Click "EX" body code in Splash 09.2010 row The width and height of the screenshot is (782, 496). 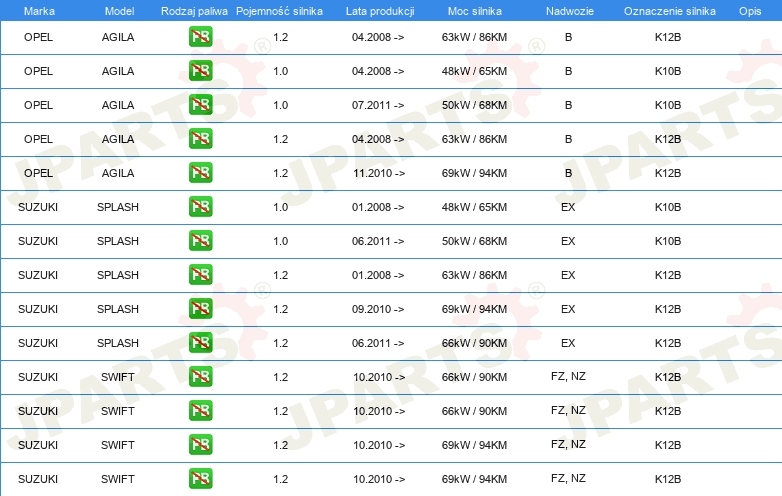(568, 309)
